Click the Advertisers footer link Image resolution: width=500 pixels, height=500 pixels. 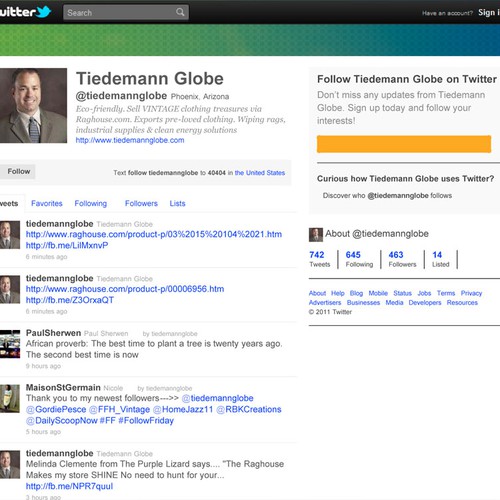coord(325,302)
